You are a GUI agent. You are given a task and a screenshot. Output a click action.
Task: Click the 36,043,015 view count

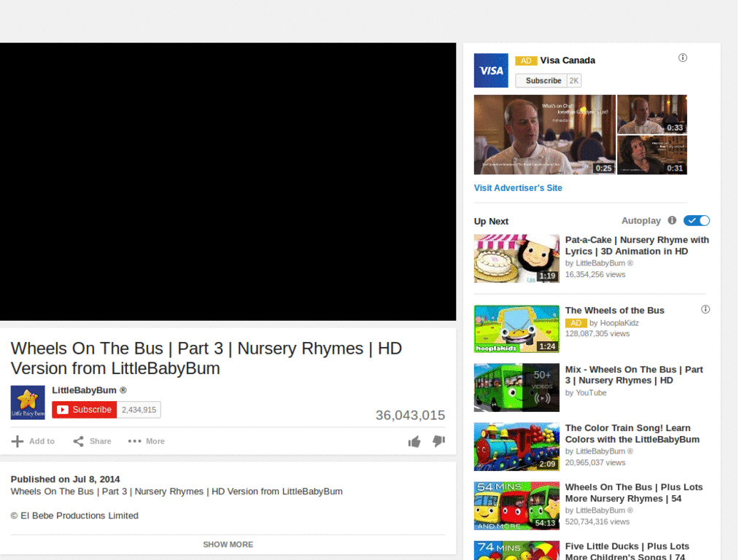[410, 415]
